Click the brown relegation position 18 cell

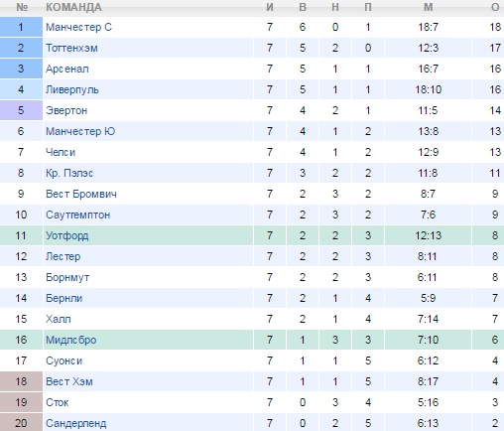point(21,381)
